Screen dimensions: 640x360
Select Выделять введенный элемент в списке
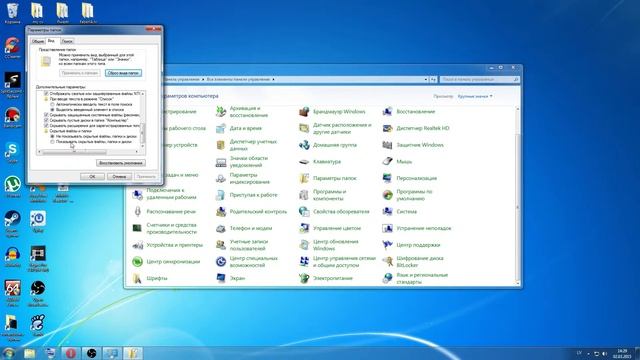pos(52,110)
